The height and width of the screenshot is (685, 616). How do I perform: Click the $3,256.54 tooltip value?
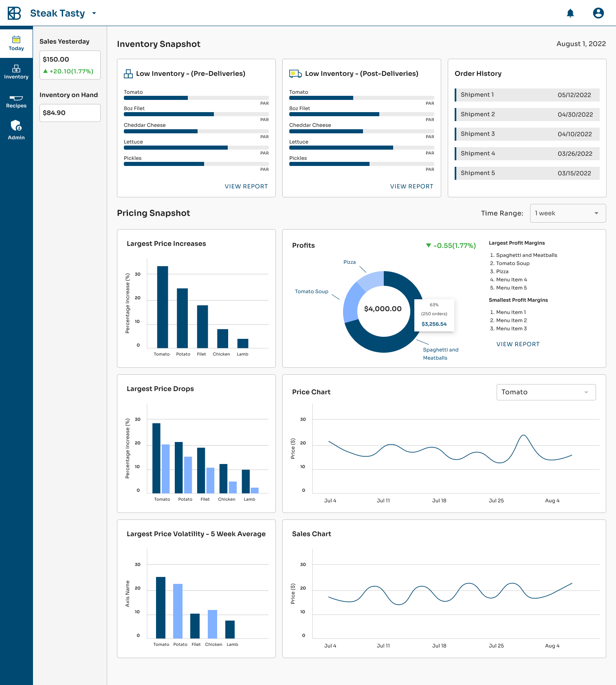click(x=434, y=324)
